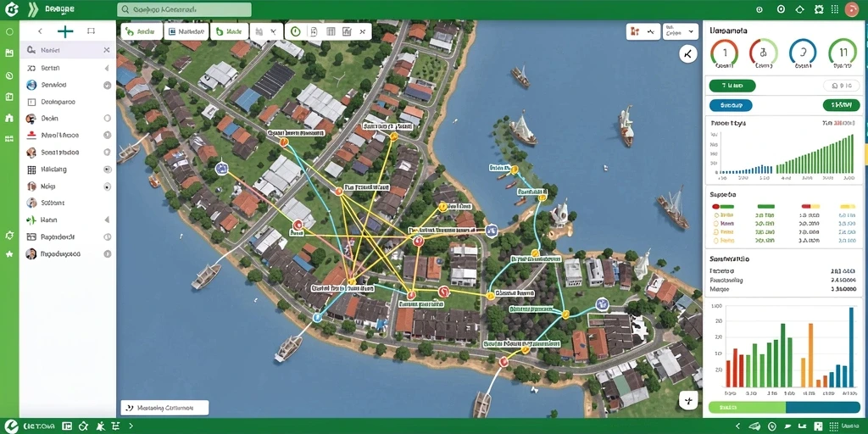Click the first green-icon tab in map toolbar
The width and height of the screenshot is (868, 434).
click(142, 31)
